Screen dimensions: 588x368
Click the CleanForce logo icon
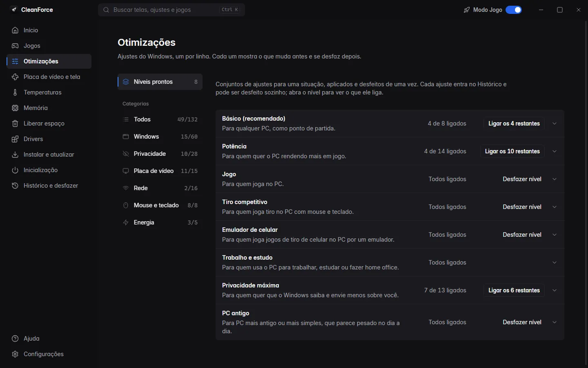[x=14, y=10]
